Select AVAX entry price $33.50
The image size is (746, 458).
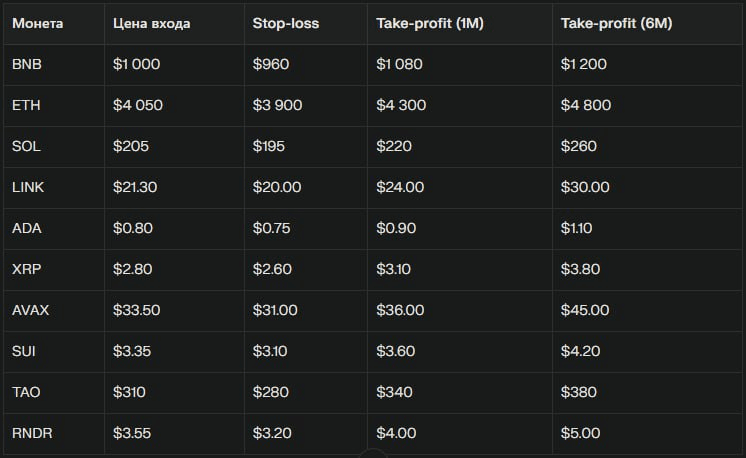pos(137,310)
